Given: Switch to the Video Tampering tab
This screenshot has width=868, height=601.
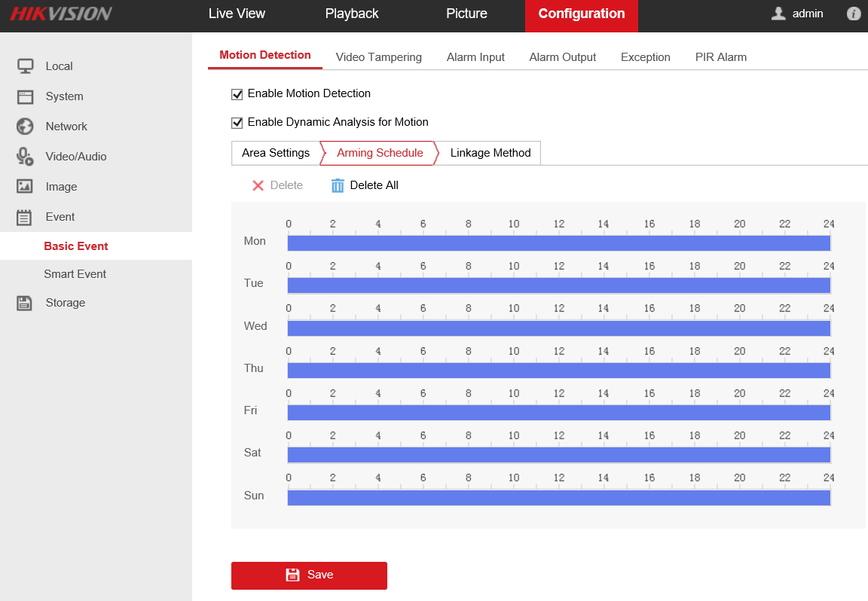Looking at the screenshot, I should [x=378, y=57].
